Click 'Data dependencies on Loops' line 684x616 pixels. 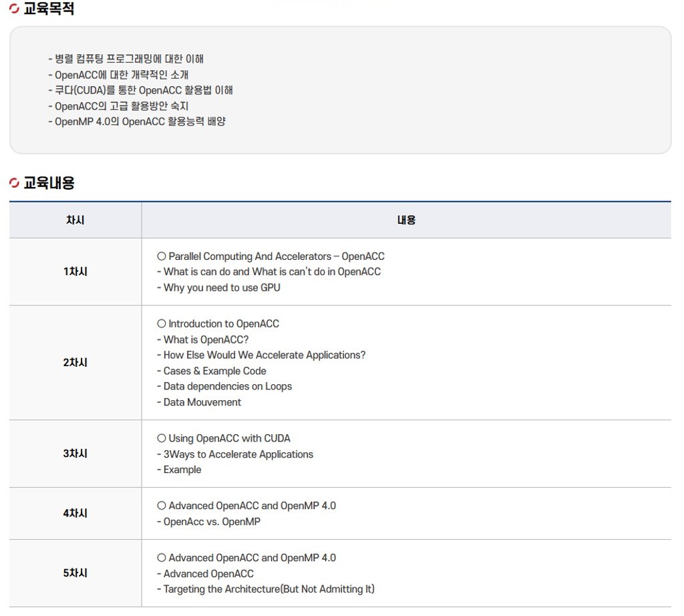tap(227, 386)
